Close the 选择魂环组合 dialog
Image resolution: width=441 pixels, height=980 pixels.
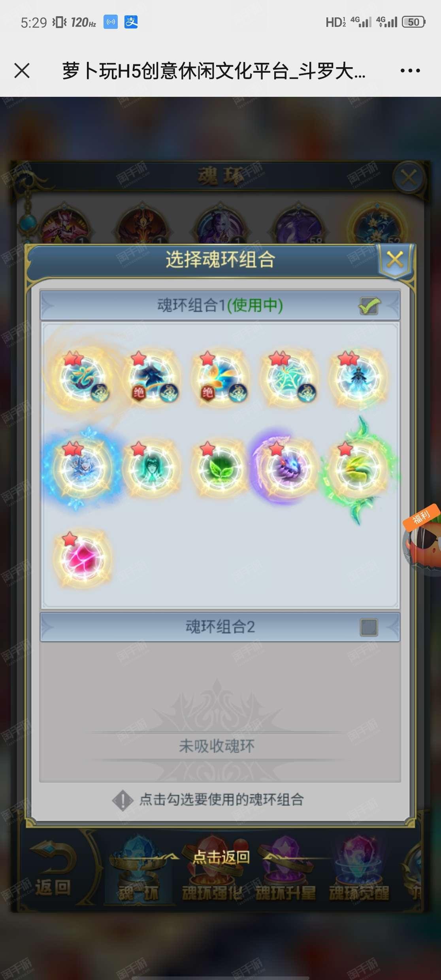click(395, 260)
